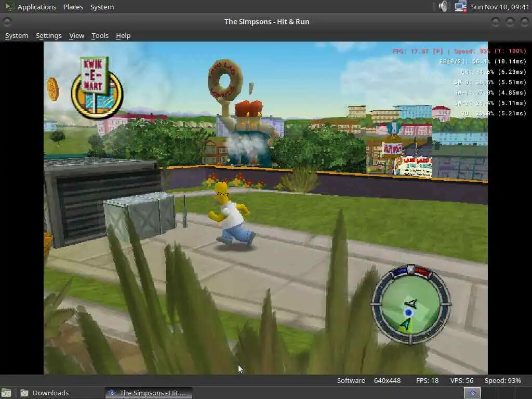The height and width of the screenshot is (399, 532).
Task: Open the Applications menu in top panel
Action: coord(37,7)
